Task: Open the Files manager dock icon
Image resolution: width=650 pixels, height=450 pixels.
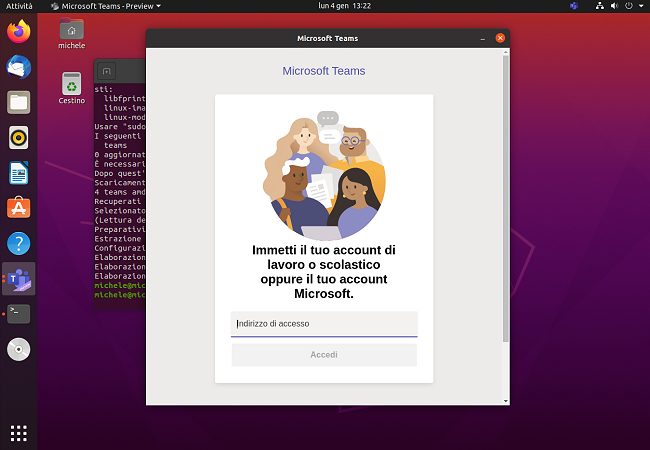Action: tap(19, 102)
